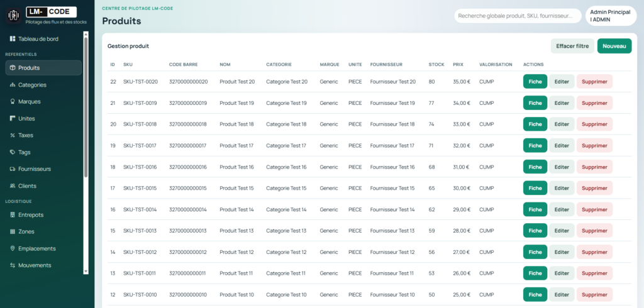Select the Tags sidebar icon

[13, 152]
